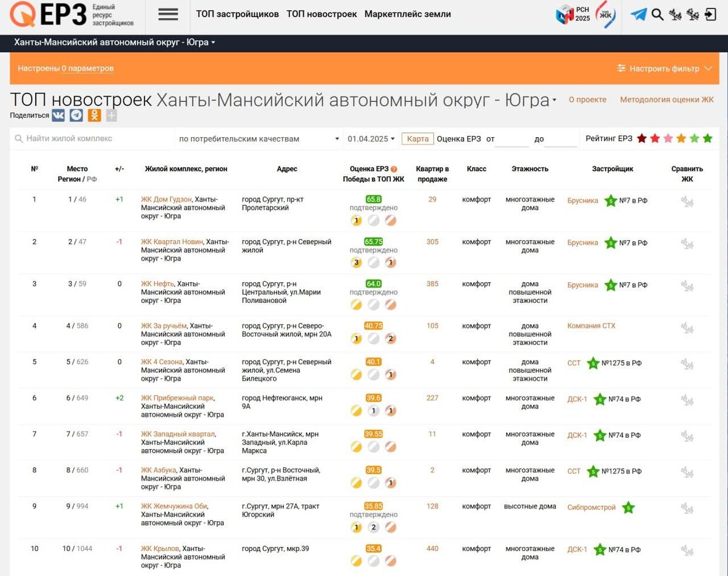Expand region caret next to page title
Screen dimensions: 728x576
point(554,101)
